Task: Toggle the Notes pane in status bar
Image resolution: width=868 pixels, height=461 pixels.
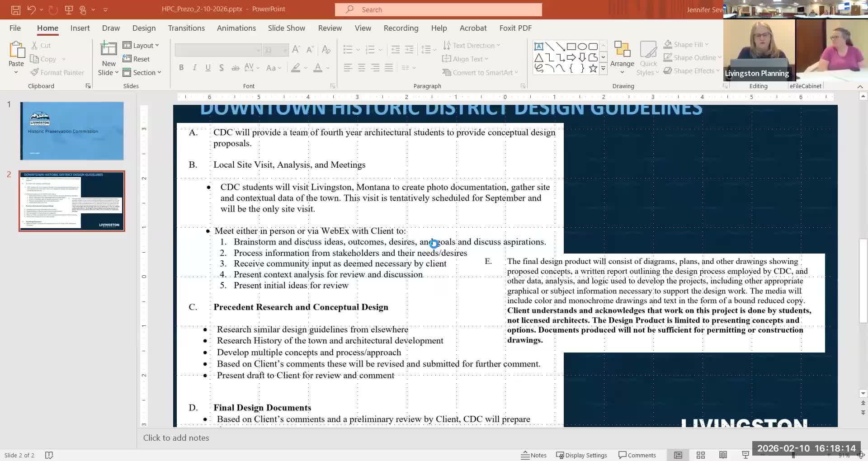Action: pyautogui.click(x=534, y=455)
